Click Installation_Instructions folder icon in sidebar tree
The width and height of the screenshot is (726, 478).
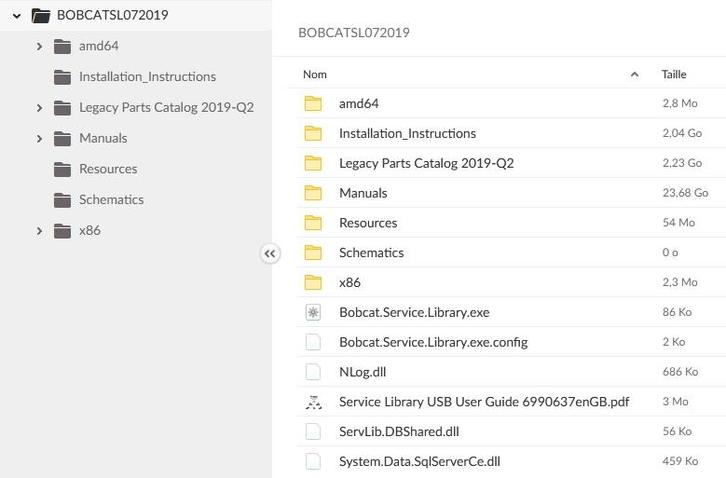coord(62,77)
